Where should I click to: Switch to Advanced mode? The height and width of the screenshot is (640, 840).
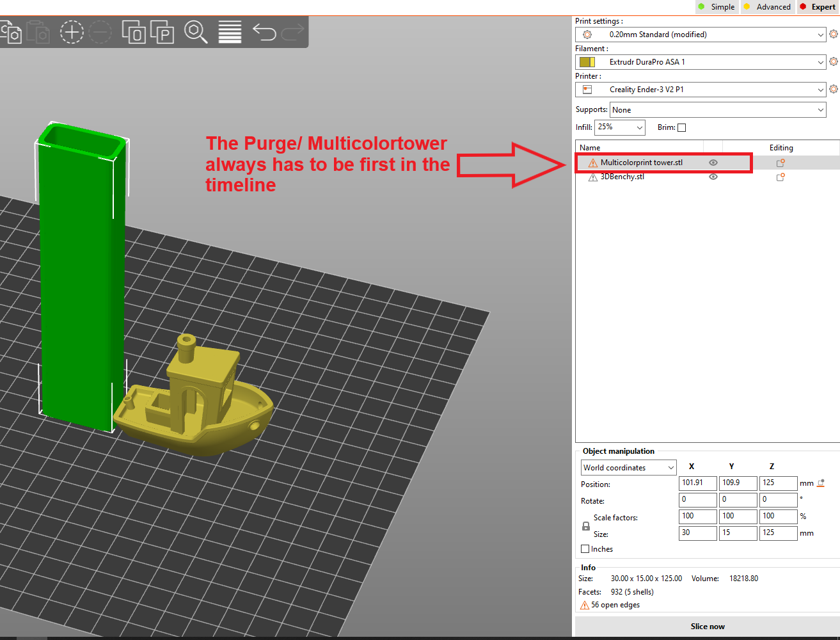(767, 7)
